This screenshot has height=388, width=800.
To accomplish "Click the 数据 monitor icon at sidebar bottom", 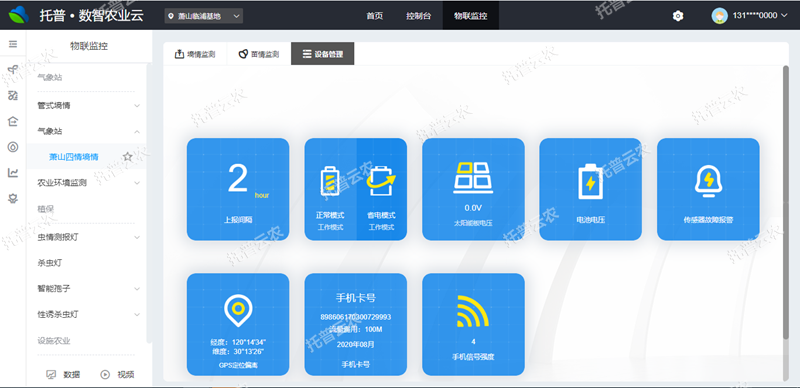I will coord(51,374).
